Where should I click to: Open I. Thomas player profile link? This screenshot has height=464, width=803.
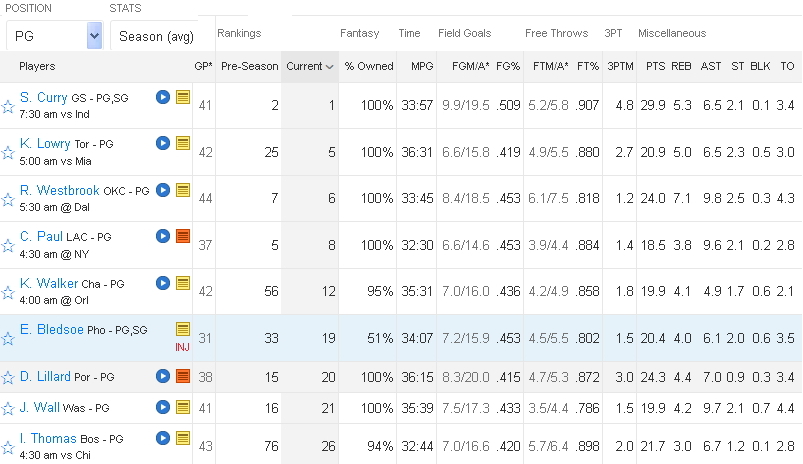48,438
